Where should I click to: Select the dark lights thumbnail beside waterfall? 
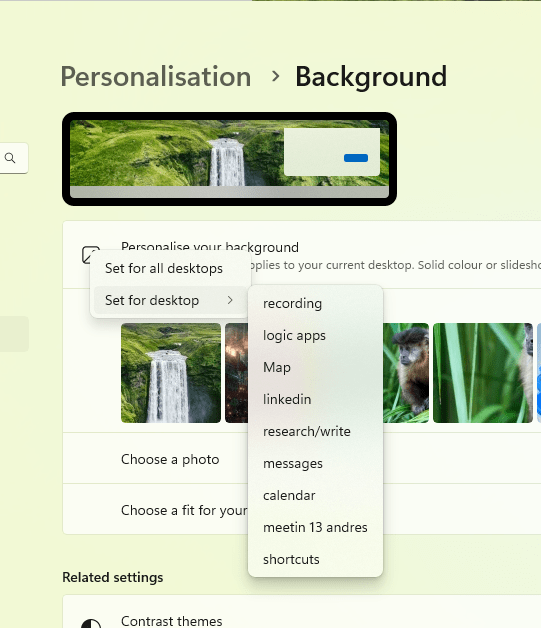click(237, 373)
